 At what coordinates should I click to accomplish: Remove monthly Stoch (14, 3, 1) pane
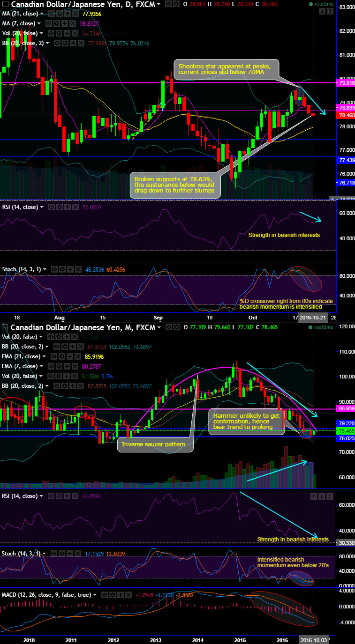click(x=78, y=553)
